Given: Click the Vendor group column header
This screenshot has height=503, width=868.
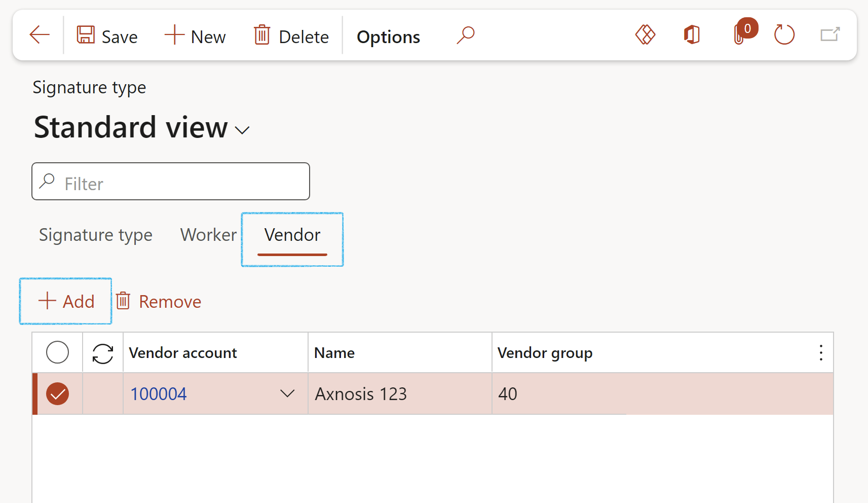Looking at the screenshot, I should pyautogui.click(x=545, y=353).
